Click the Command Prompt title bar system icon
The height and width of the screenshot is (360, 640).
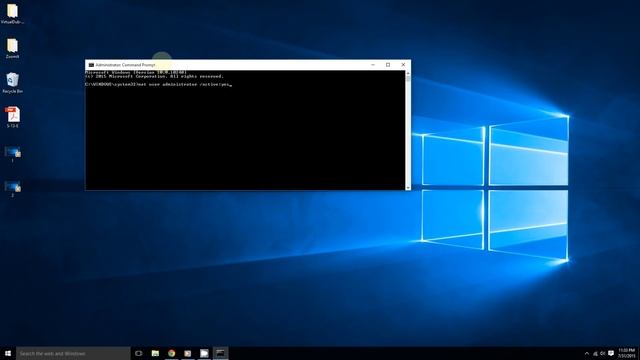(x=91, y=65)
